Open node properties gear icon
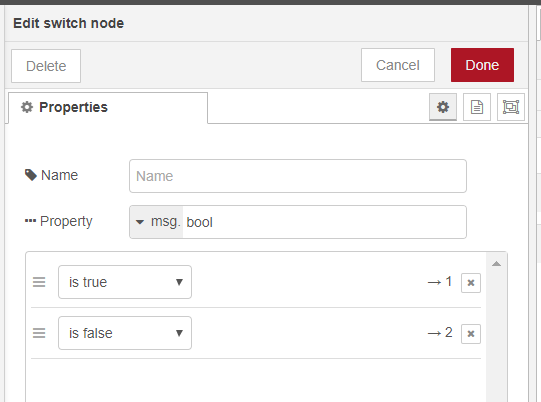 pos(443,107)
